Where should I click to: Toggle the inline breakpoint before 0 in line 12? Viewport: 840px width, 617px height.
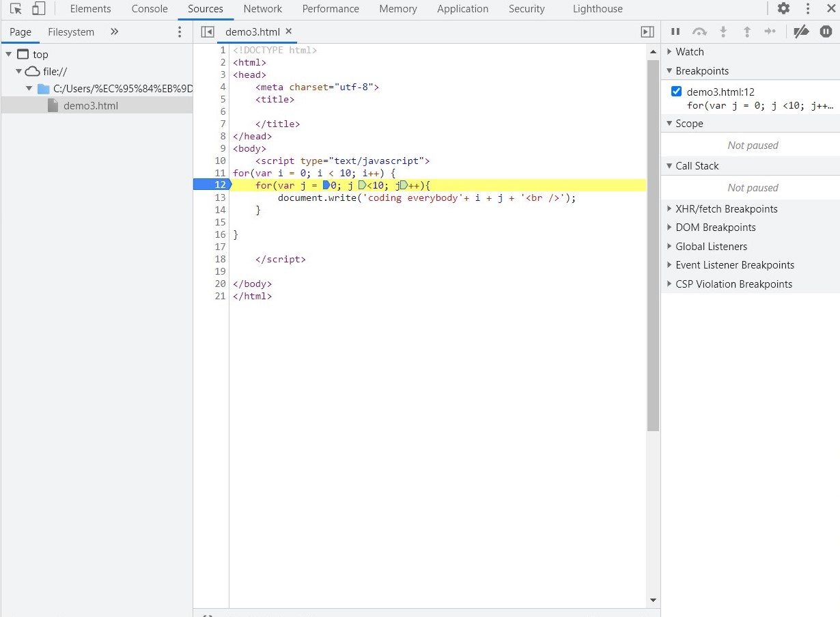coord(326,185)
